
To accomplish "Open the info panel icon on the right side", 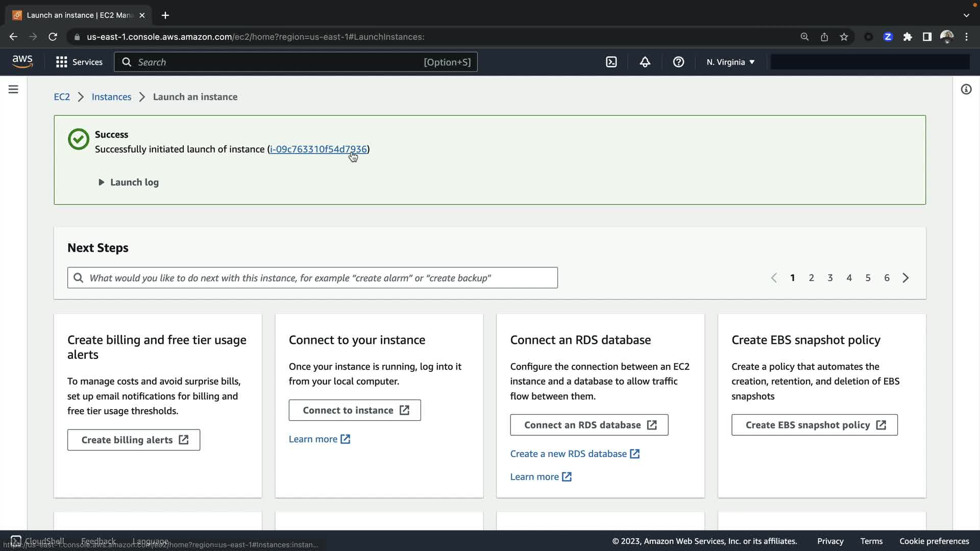I will tap(966, 89).
